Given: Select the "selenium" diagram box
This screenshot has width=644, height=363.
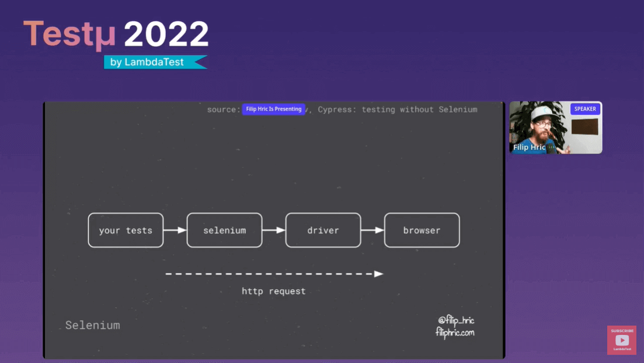Looking at the screenshot, I should (x=224, y=230).
